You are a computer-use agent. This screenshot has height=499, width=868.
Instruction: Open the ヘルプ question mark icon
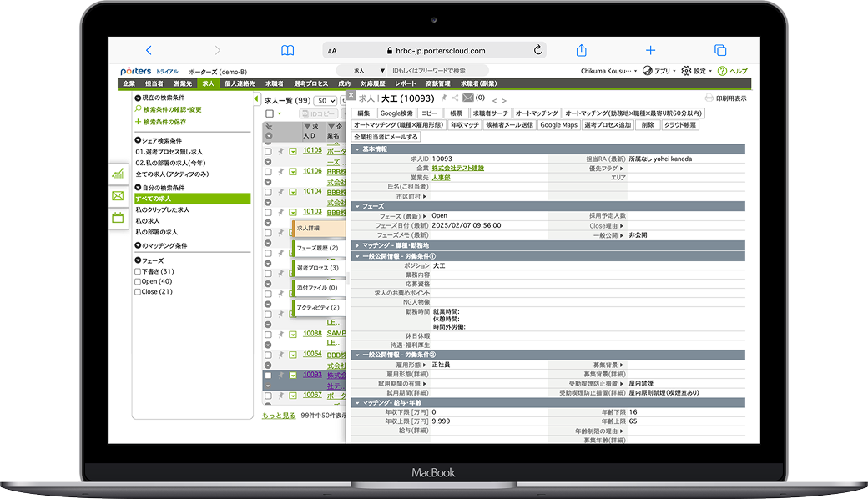722,71
